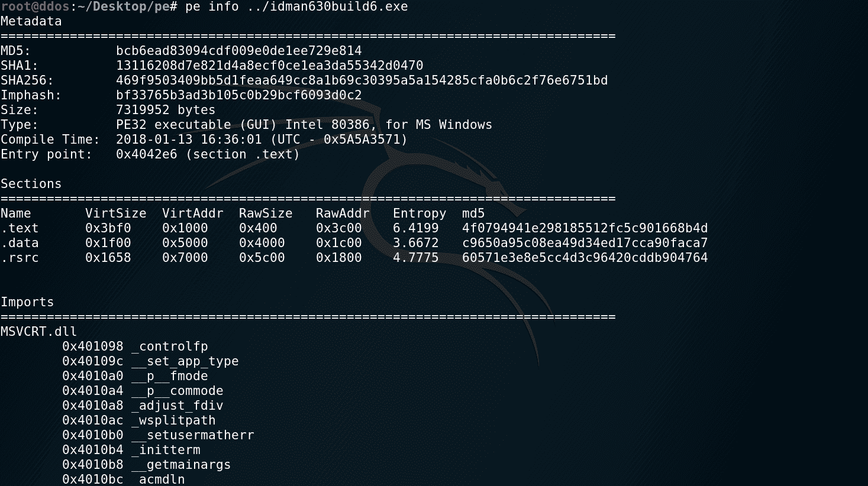Click the Type value 'PE32 executable (GUI)'

(x=197, y=125)
